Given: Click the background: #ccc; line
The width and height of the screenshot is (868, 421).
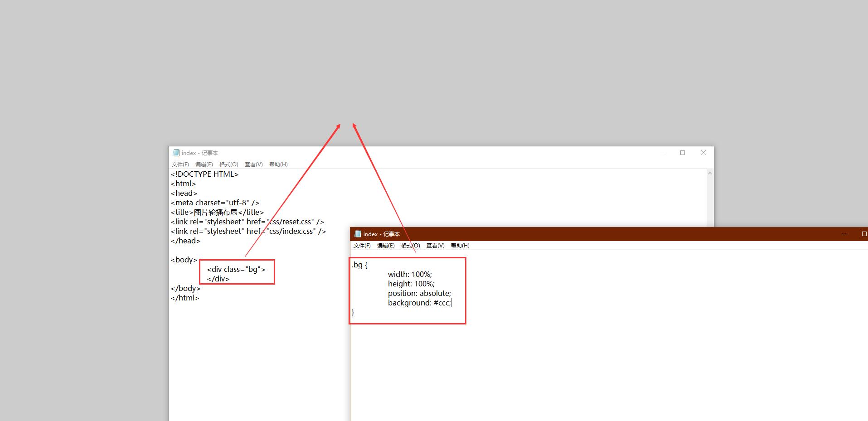Looking at the screenshot, I should (419, 303).
